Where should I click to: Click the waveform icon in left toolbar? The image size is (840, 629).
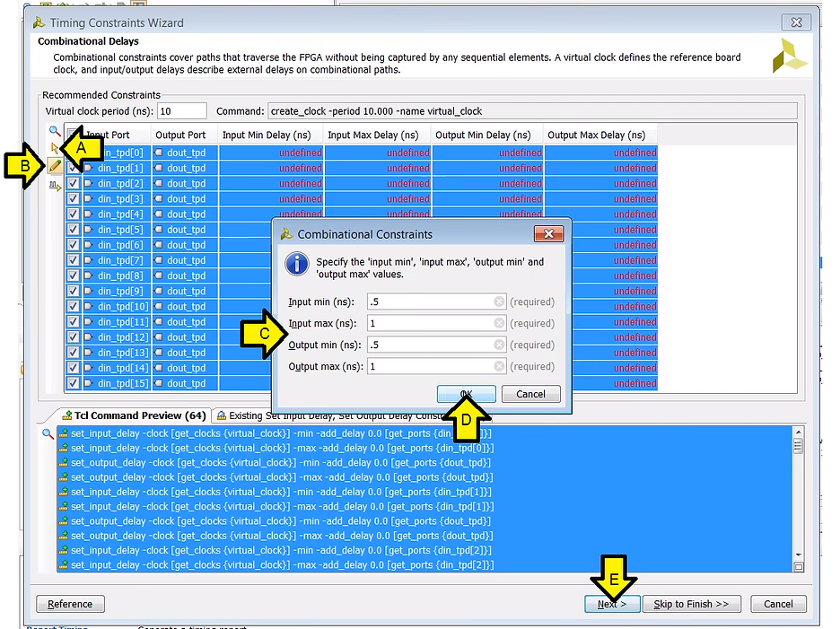[x=55, y=185]
